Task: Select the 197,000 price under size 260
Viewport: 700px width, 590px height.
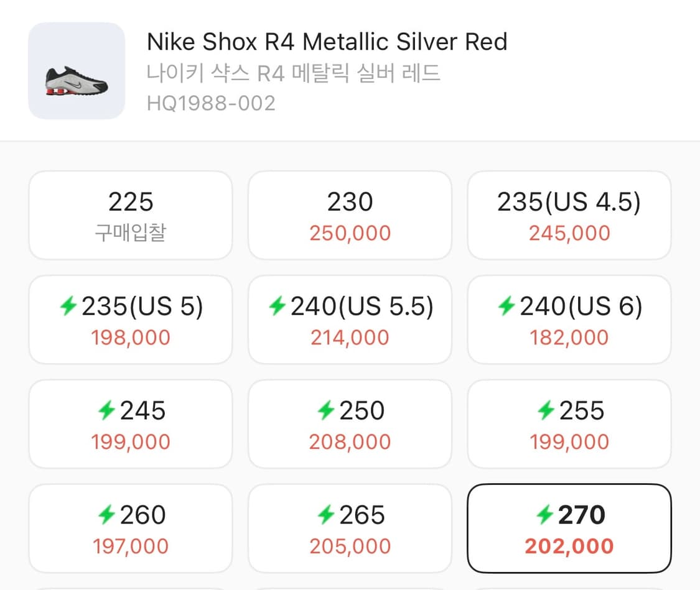Action: coord(131,546)
